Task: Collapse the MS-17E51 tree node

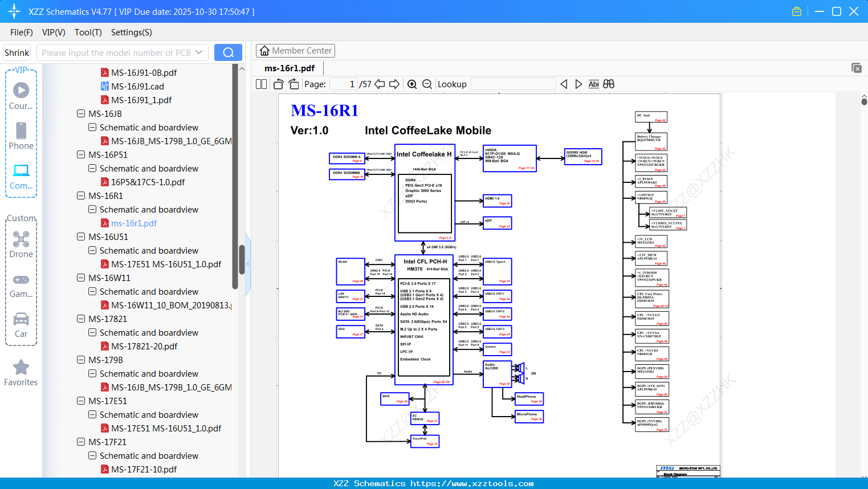Action: point(81,401)
